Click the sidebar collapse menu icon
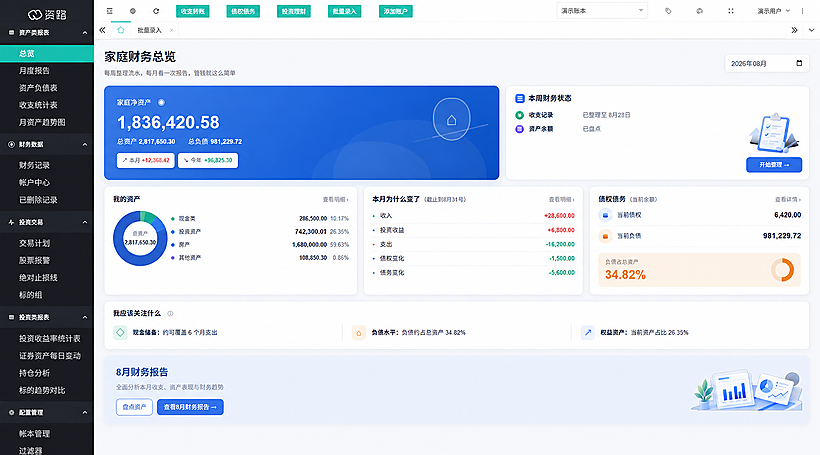Screen dimensions: 820x455 click(x=109, y=10)
